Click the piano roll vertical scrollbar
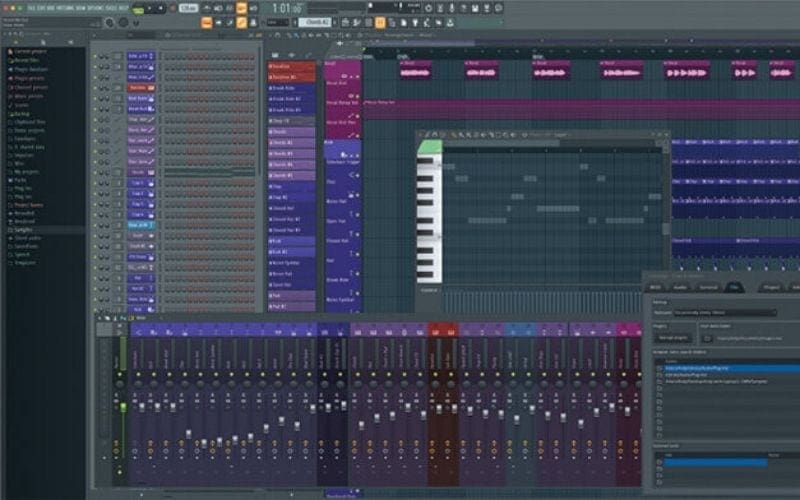The width and height of the screenshot is (800, 500). [x=666, y=229]
